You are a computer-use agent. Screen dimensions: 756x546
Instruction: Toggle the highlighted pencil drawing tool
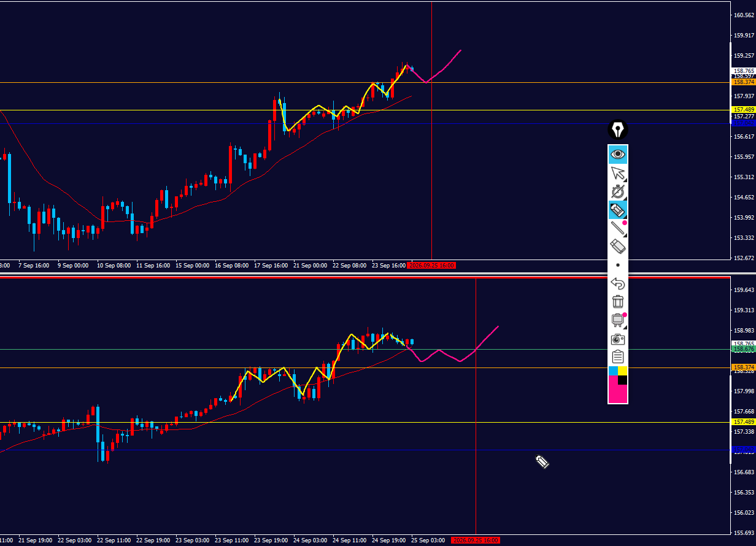618,210
